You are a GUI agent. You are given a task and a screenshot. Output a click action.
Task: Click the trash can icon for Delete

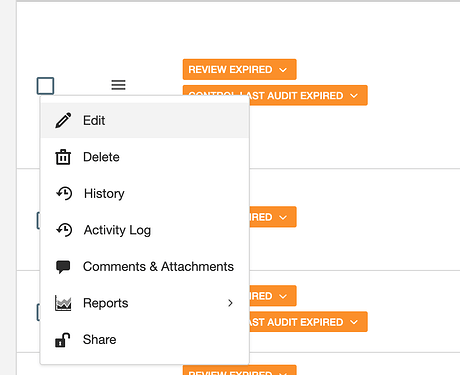click(x=63, y=157)
